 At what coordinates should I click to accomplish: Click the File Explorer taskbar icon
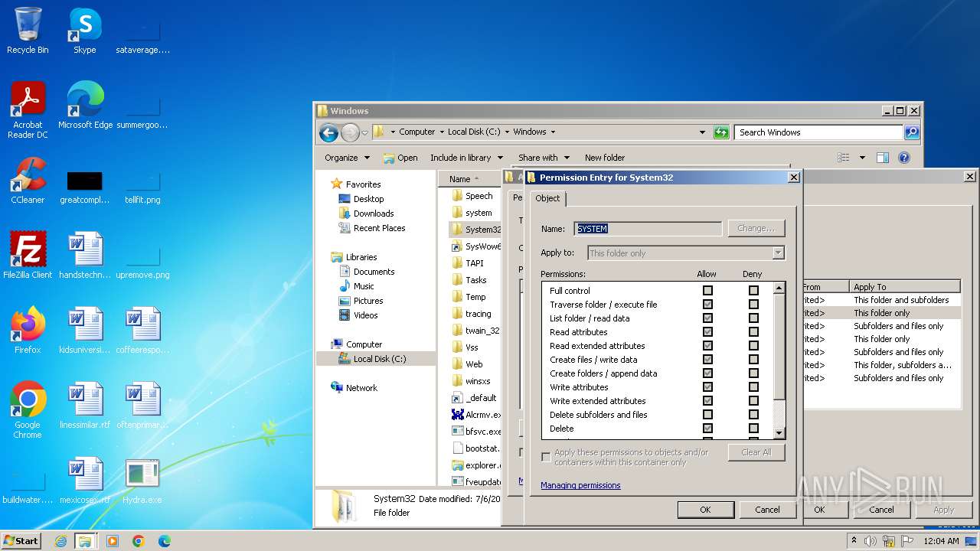pyautogui.click(x=85, y=541)
